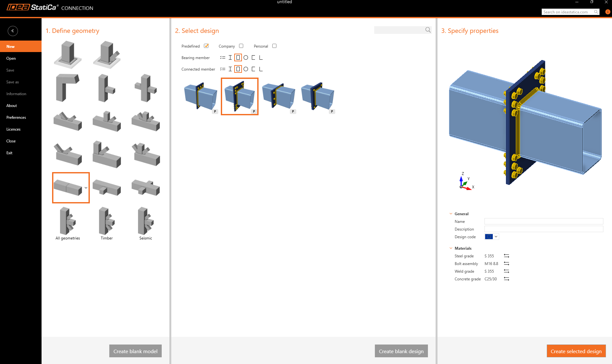This screenshot has width=612, height=364.
Task: Go back using the circular arrow button
Action: point(13,31)
